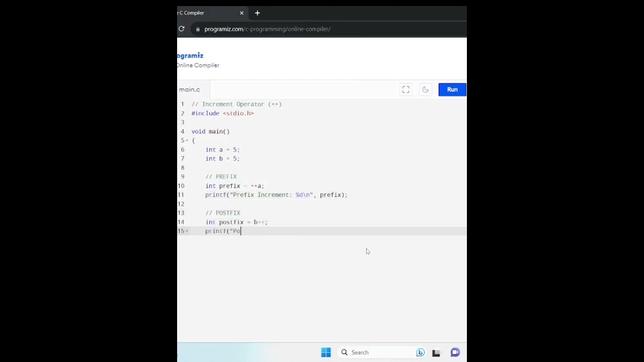
Task: Click the 'int a = 5;' line
Action: (222, 149)
